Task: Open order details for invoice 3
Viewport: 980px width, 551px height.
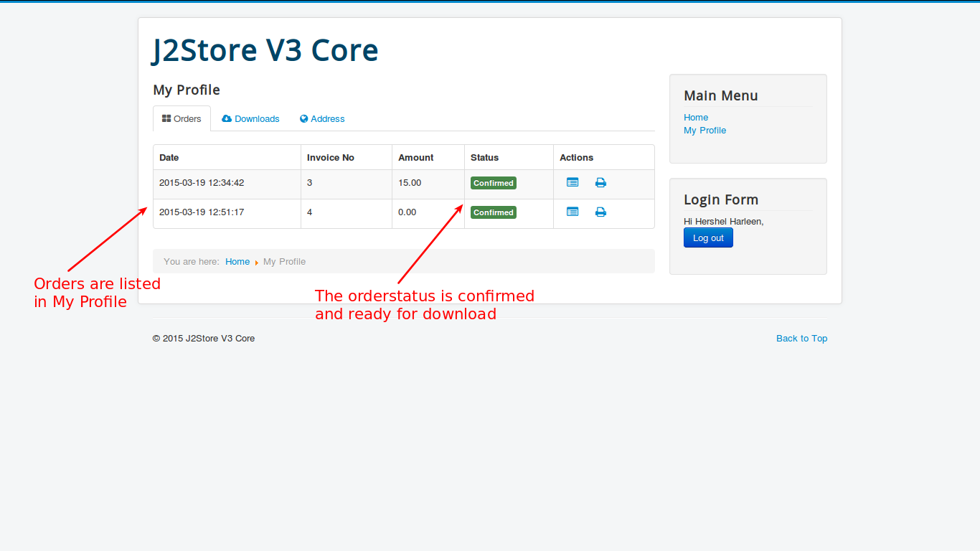Action: pos(573,183)
